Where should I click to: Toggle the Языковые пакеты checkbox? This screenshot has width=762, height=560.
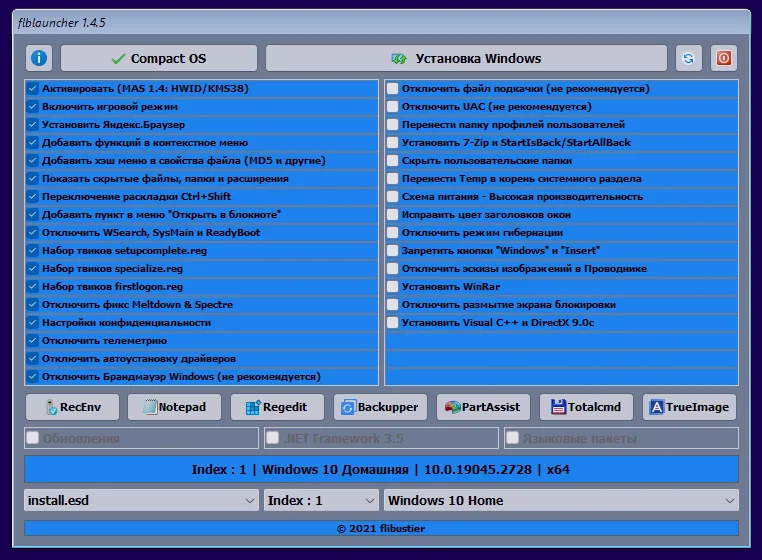pos(512,438)
